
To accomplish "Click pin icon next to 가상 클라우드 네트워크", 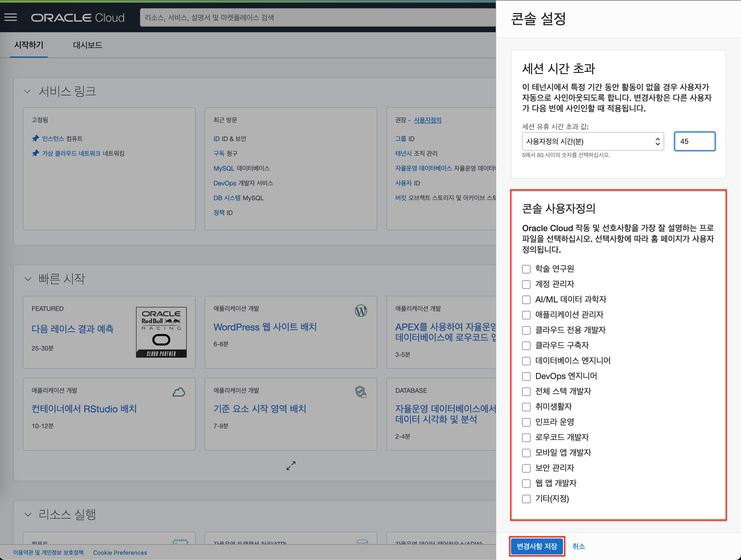I will click(x=35, y=153).
